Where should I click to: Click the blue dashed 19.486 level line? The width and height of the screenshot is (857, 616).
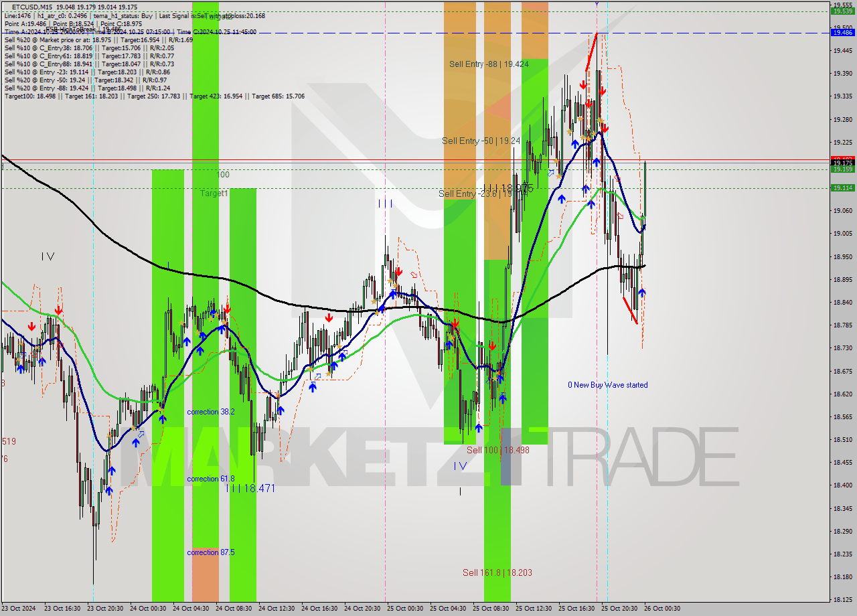[x=415, y=33]
